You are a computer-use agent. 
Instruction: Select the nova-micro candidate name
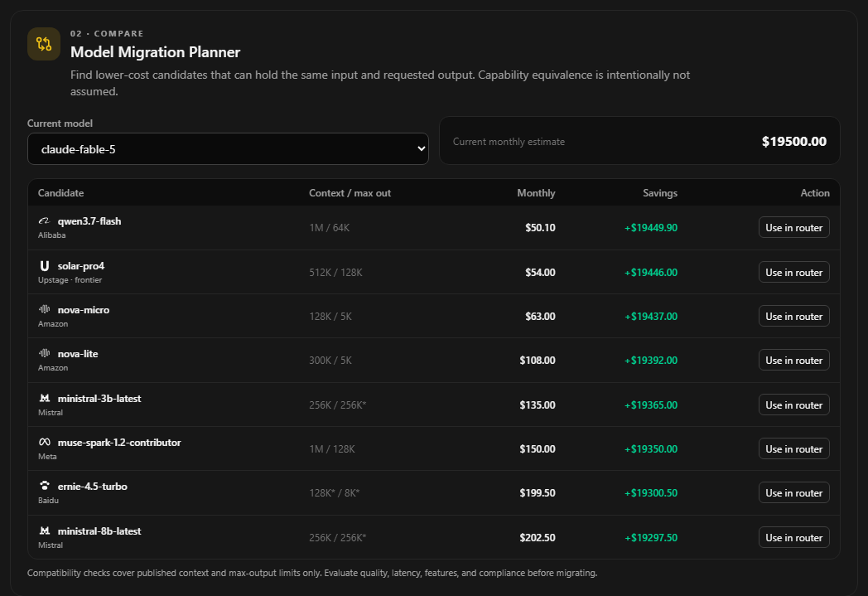[84, 310]
